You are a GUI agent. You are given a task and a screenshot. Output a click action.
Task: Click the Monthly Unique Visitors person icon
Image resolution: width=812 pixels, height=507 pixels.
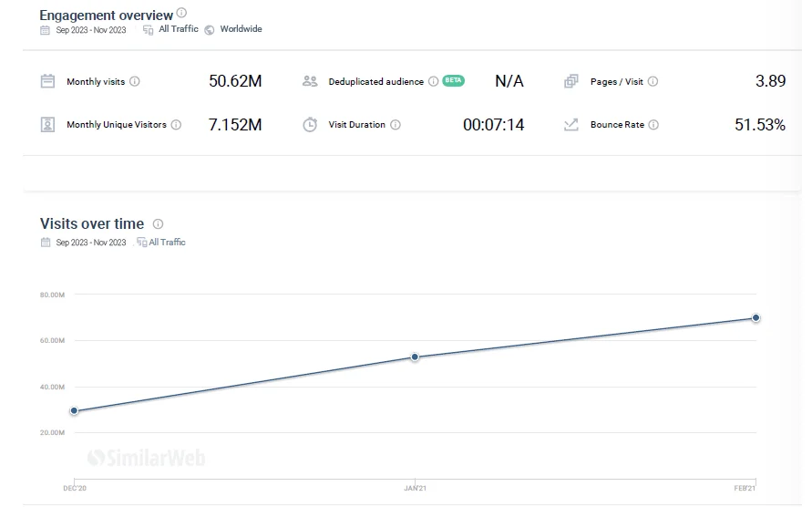click(x=47, y=124)
